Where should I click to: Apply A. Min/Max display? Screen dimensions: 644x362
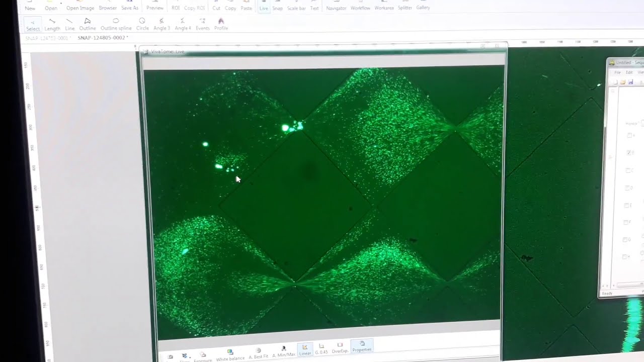[283, 351]
